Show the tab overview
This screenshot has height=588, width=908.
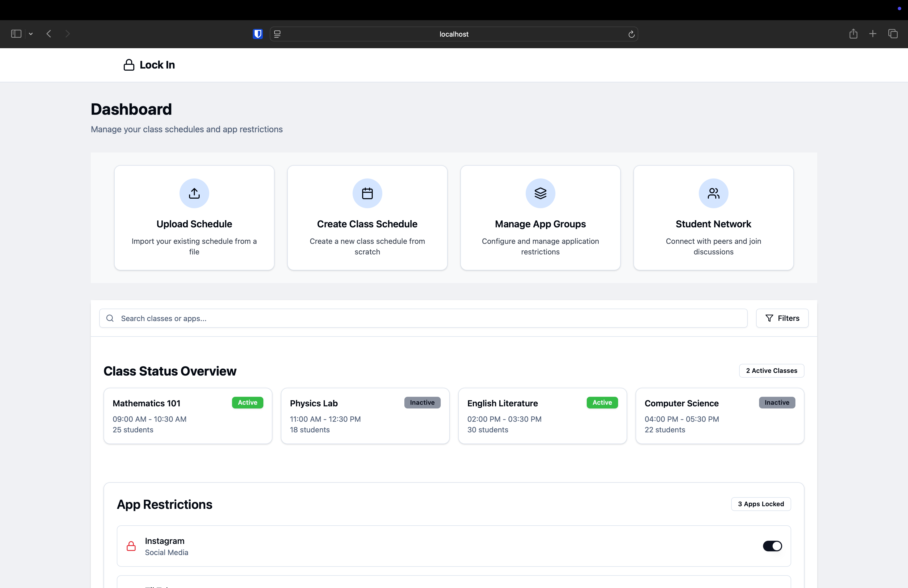(893, 34)
